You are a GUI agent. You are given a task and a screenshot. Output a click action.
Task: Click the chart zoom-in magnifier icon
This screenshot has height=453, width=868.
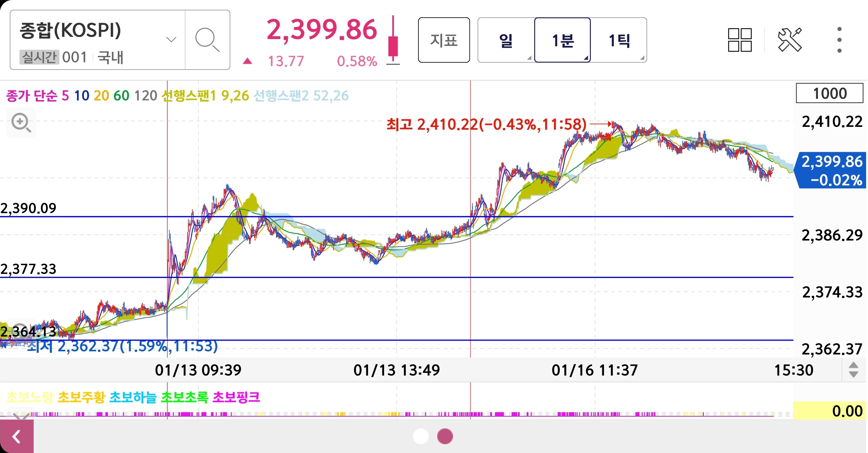click(x=21, y=123)
